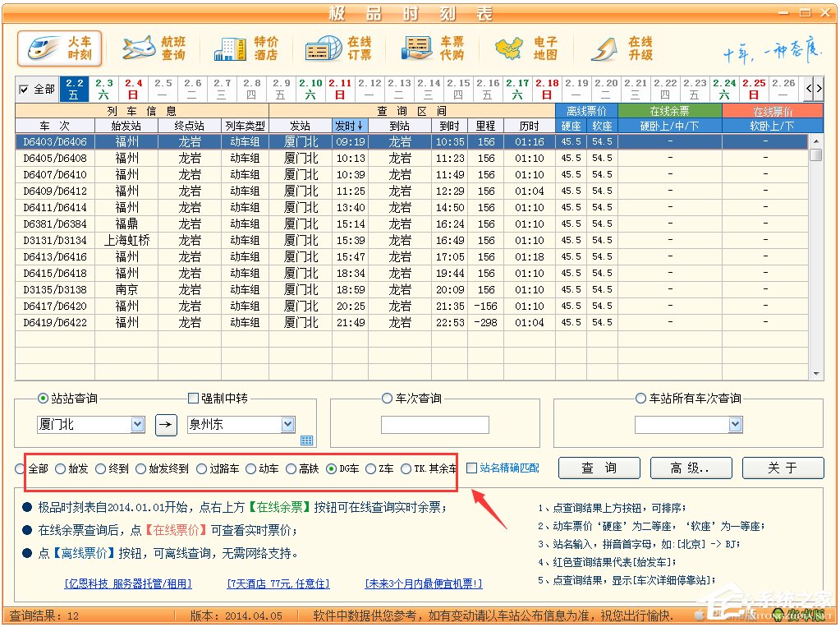Click the 高级.. advanced button
This screenshot has height=627, width=840.
(691, 468)
